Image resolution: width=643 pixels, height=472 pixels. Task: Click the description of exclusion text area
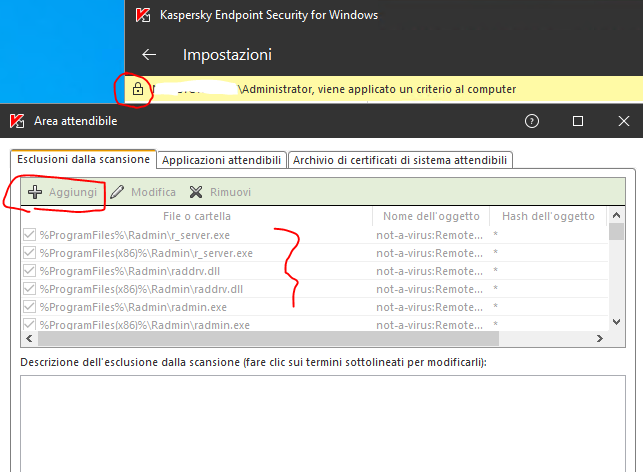tap(323, 424)
